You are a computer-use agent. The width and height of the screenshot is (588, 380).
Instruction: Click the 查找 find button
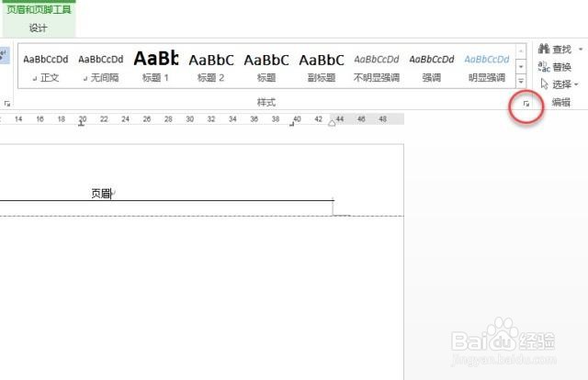pyautogui.click(x=555, y=49)
